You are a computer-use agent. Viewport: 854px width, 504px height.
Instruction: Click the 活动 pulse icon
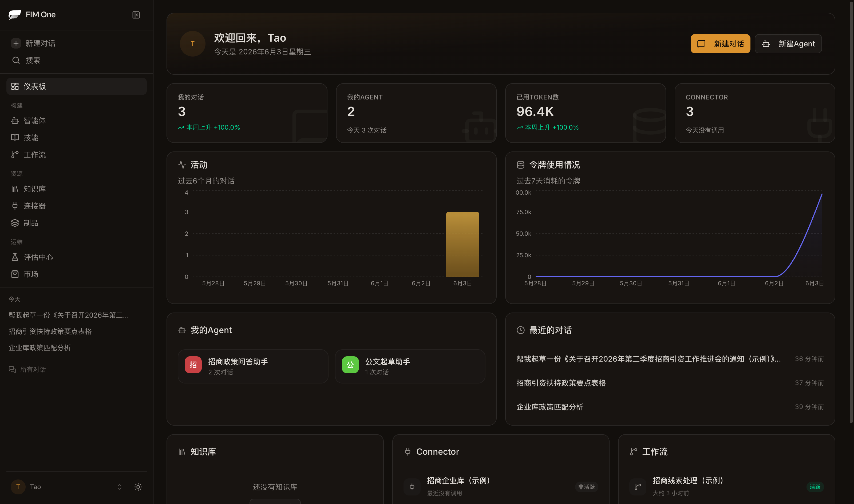182,165
